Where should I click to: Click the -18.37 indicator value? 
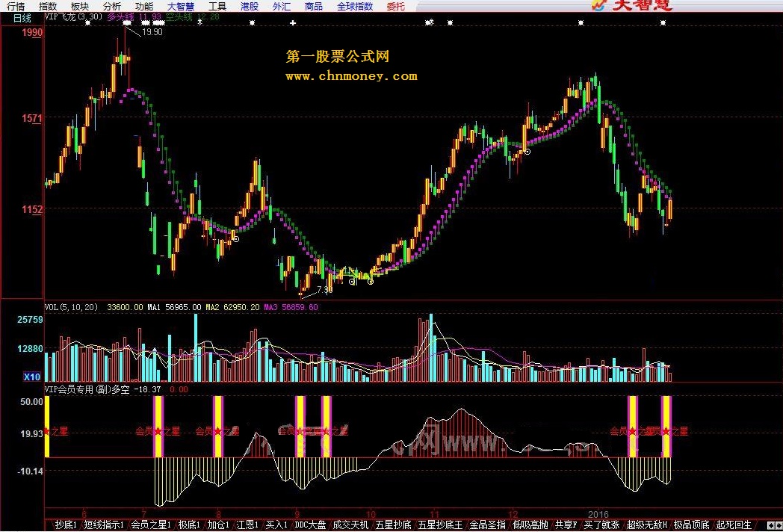(x=148, y=389)
